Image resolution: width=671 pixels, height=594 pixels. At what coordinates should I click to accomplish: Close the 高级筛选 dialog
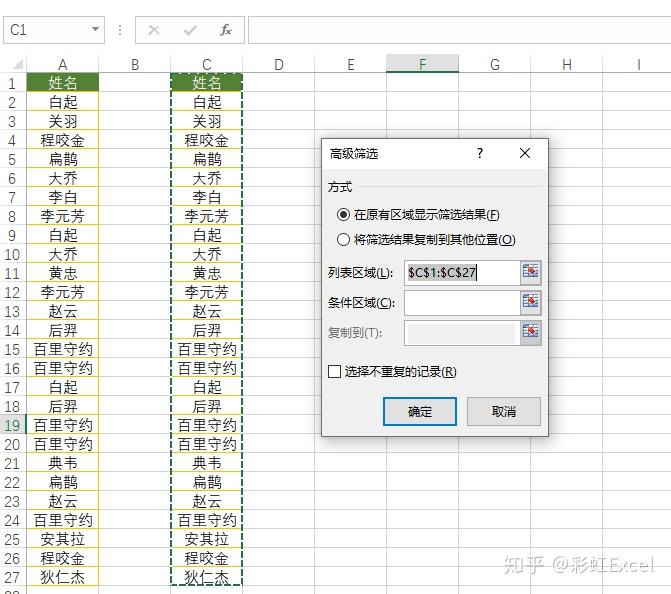click(x=525, y=153)
